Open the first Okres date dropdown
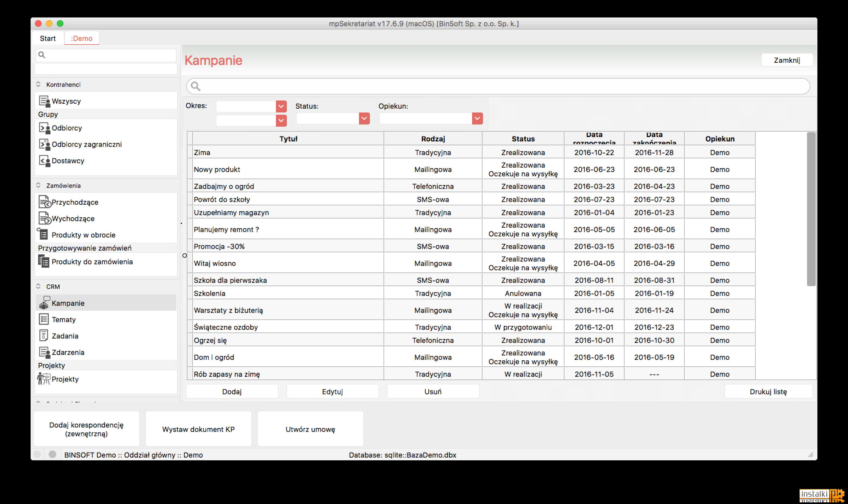 pyautogui.click(x=281, y=106)
